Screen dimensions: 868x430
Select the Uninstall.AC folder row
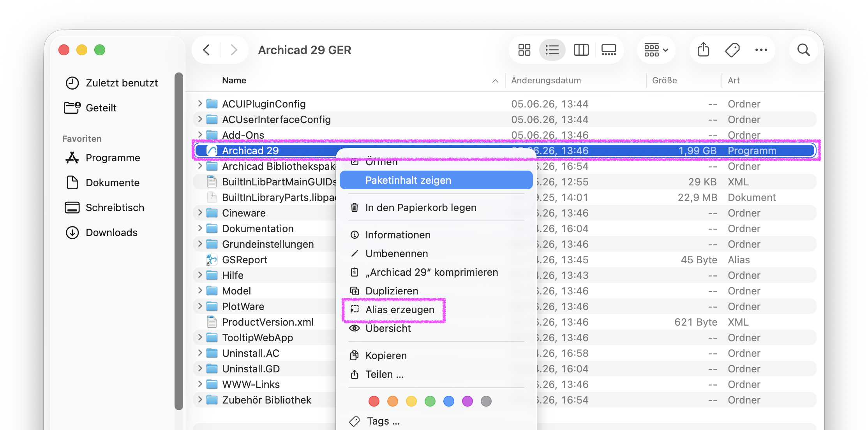505,353
